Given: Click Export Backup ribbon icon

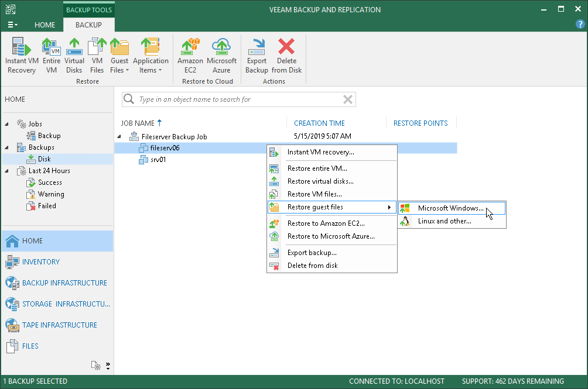Looking at the screenshot, I should pos(257,56).
